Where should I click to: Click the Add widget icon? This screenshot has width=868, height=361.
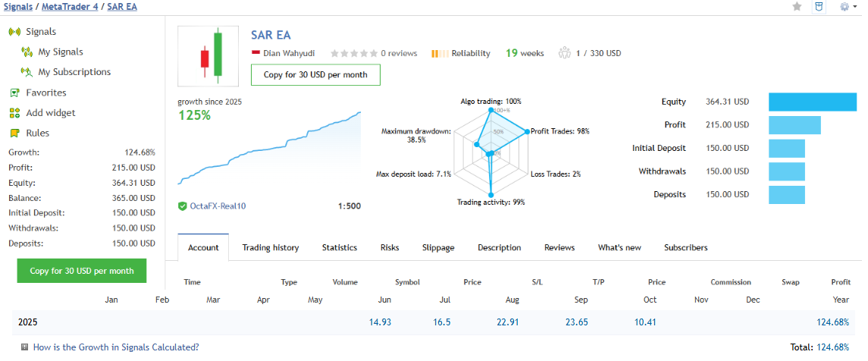tap(14, 113)
